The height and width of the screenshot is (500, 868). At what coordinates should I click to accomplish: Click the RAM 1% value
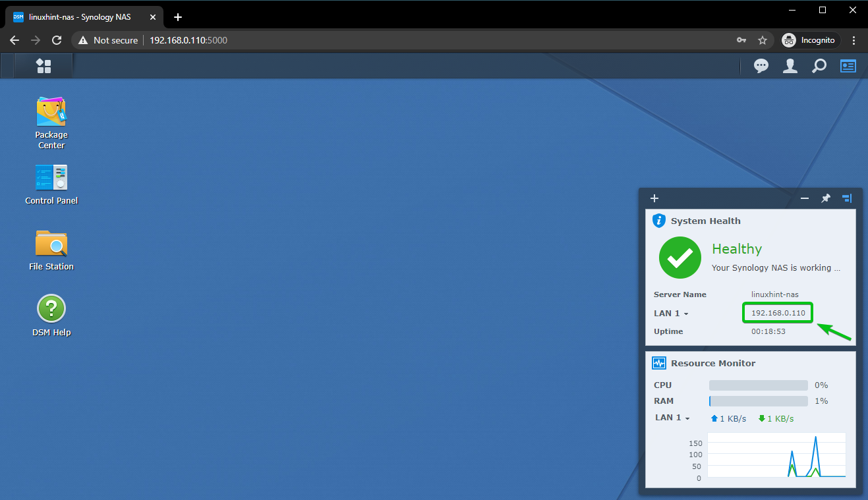click(821, 401)
